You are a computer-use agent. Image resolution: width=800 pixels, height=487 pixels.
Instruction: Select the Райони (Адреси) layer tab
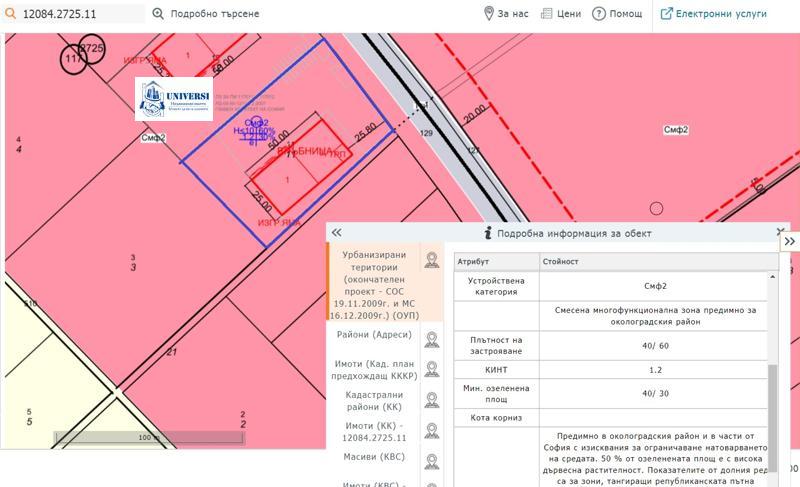[x=372, y=335]
